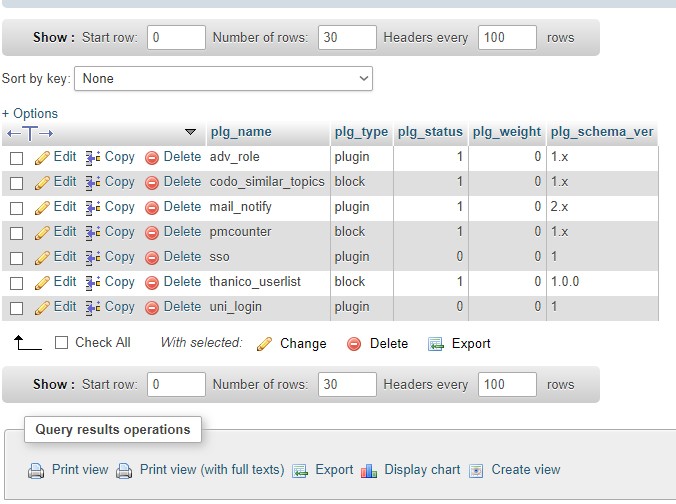Click the Display chart link

pyautogui.click(x=422, y=470)
